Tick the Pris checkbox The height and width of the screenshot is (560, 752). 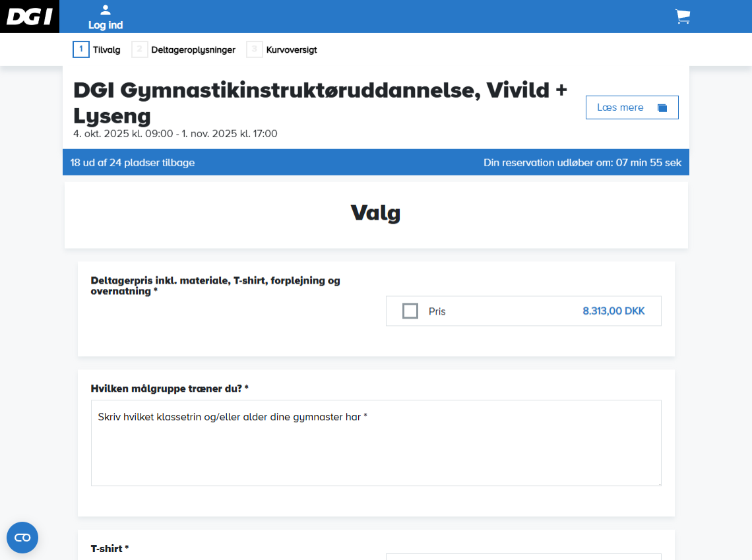tap(410, 311)
